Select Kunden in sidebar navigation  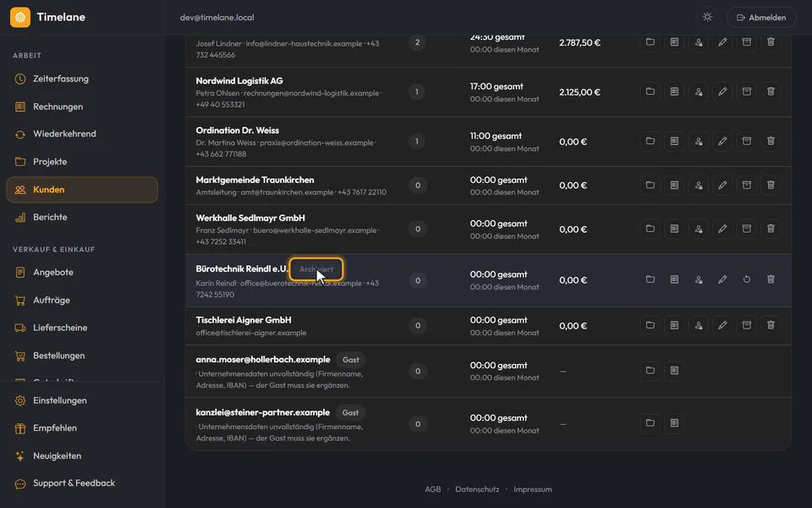tap(82, 190)
